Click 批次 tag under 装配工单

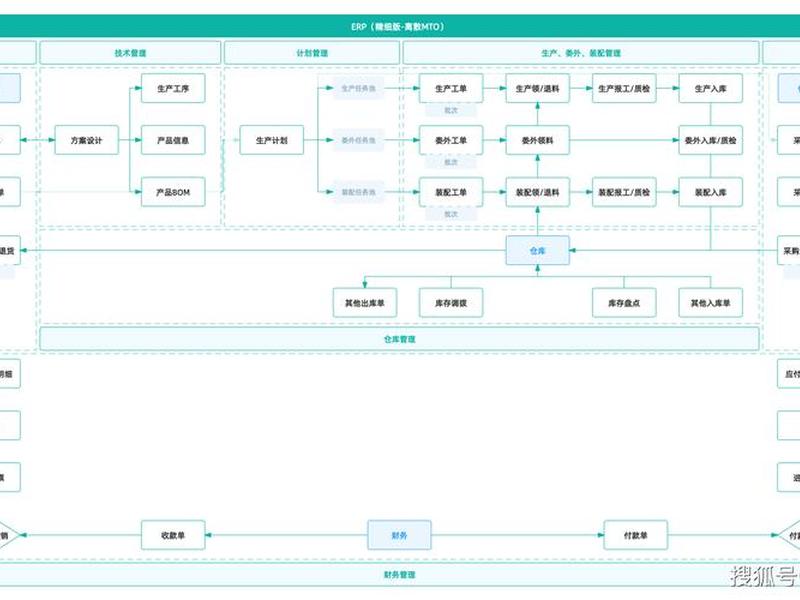(451, 214)
